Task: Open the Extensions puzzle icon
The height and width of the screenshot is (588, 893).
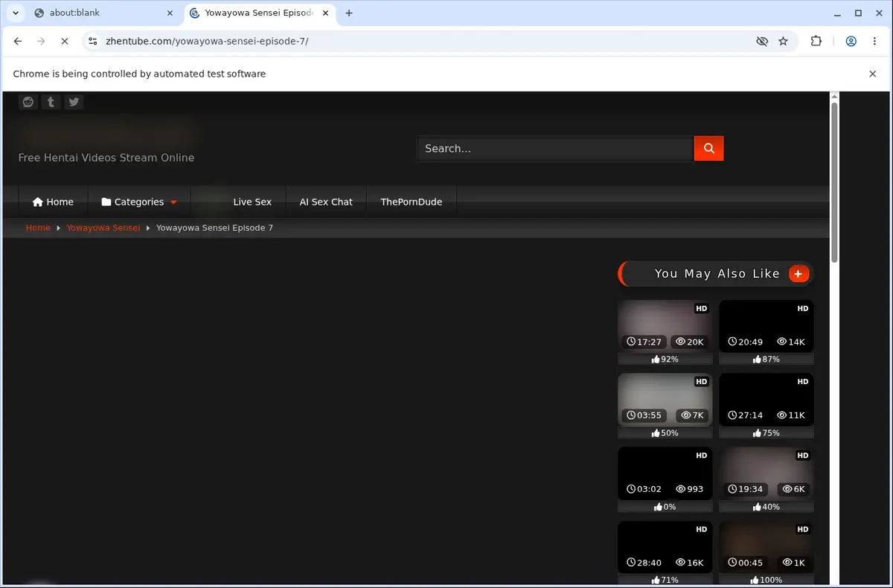Action: click(816, 42)
